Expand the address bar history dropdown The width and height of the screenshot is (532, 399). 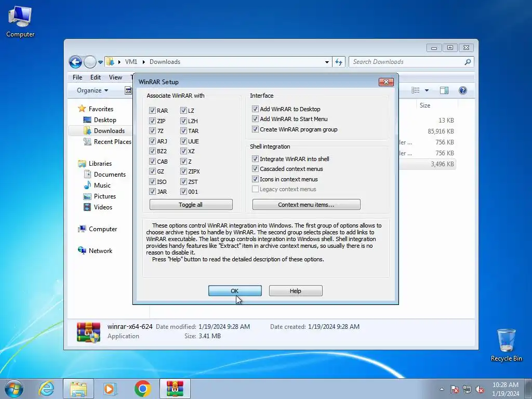[x=327, y=62]
